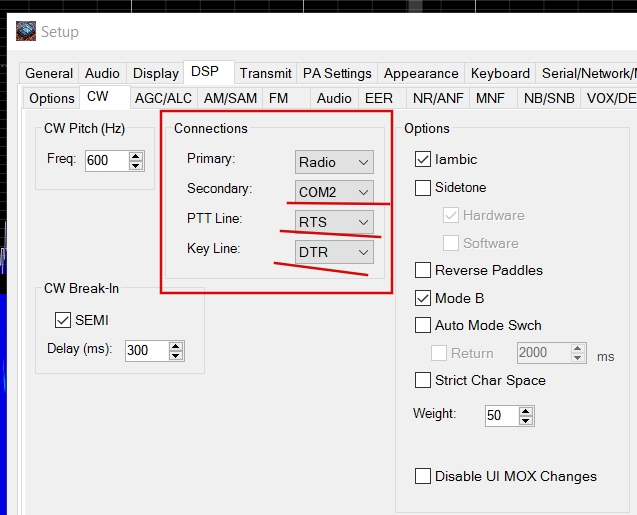
Task: Check the Reverse Paddles option
Action: point(423,270)
